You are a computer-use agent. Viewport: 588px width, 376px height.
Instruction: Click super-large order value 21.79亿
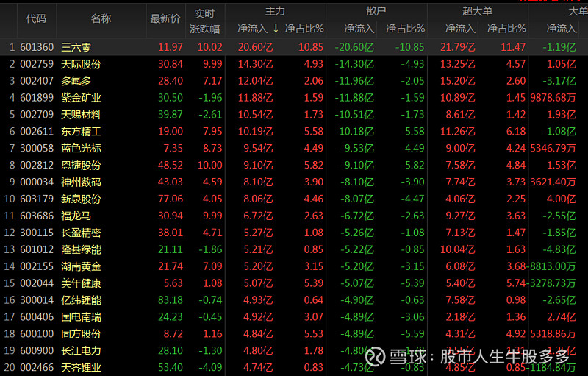pyautogui.click(x=458, y=47)
